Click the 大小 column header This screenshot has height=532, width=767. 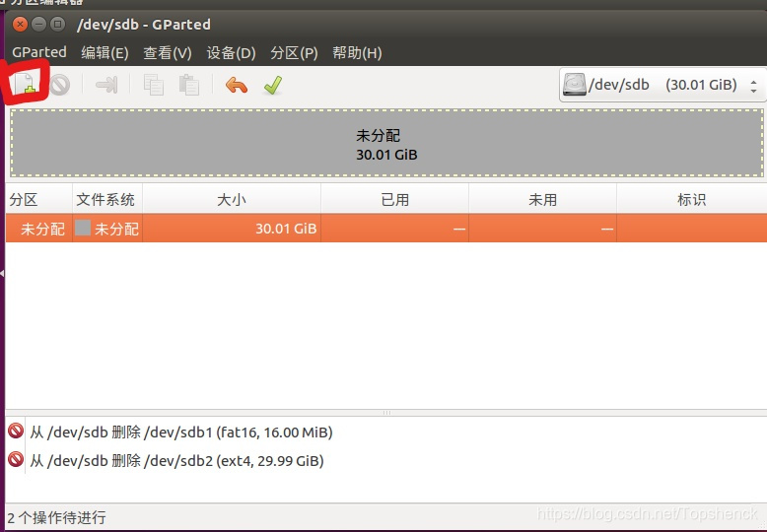(x=232, y=199)
